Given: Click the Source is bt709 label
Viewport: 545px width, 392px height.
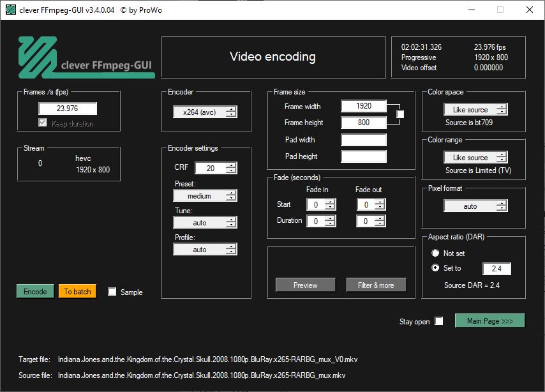Looking at the screenshot, I should click(469, 123).
